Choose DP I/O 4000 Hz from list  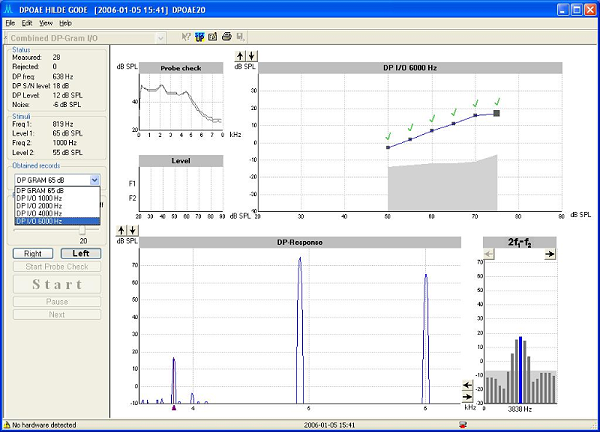[40, 212]
